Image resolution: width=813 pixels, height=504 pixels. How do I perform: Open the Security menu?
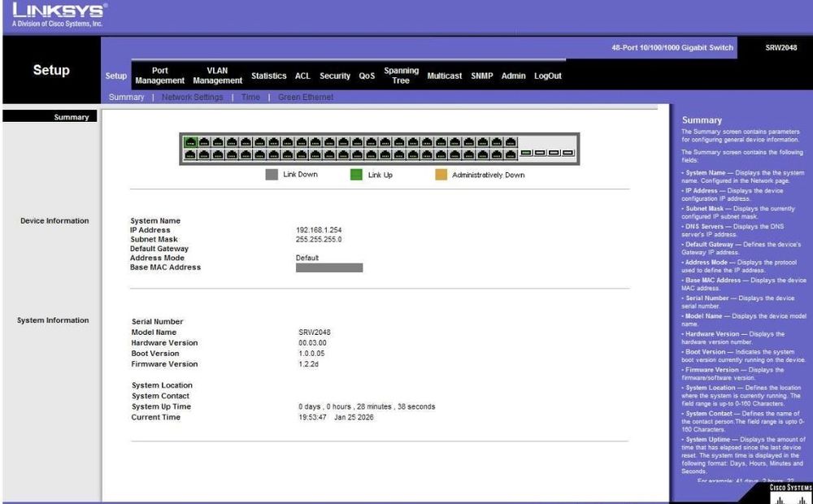point(335,76)
